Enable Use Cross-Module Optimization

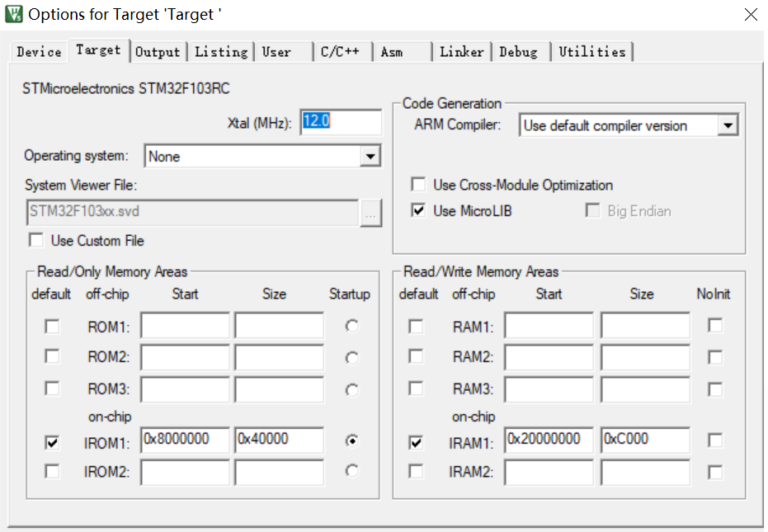[418, 185]
